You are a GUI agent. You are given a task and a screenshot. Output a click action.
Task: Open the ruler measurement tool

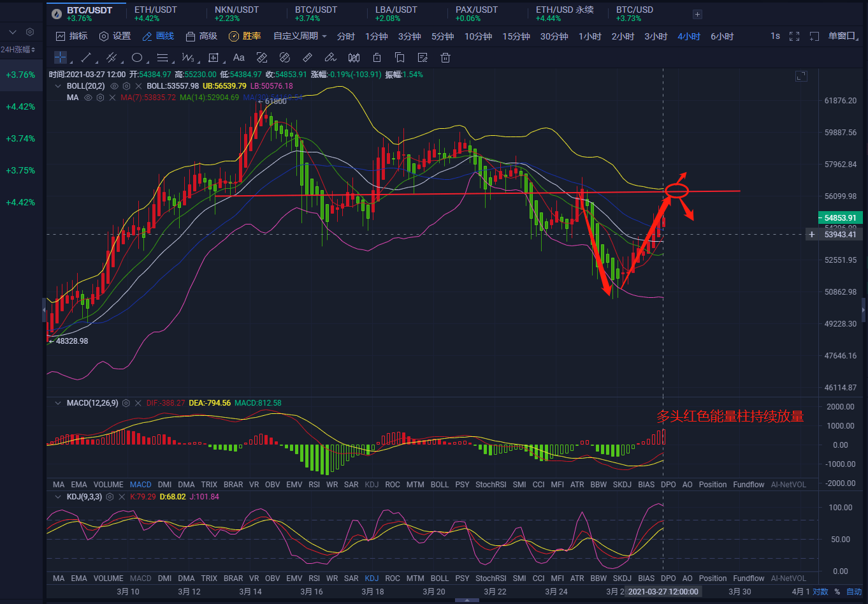pyautogui.click(x=308, y=57)
